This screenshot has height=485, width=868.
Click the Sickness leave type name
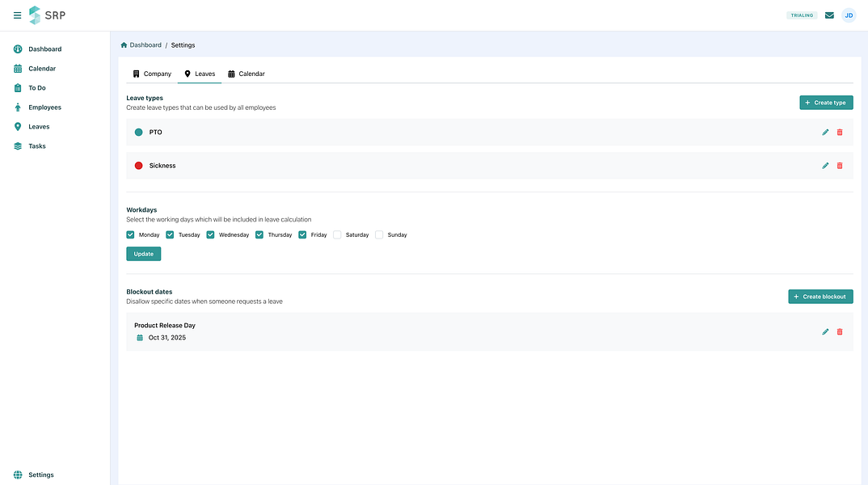point(162,166)
